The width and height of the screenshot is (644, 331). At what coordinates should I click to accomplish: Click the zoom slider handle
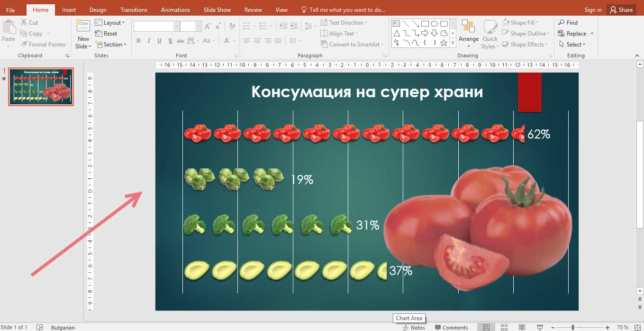pos(572,327)
